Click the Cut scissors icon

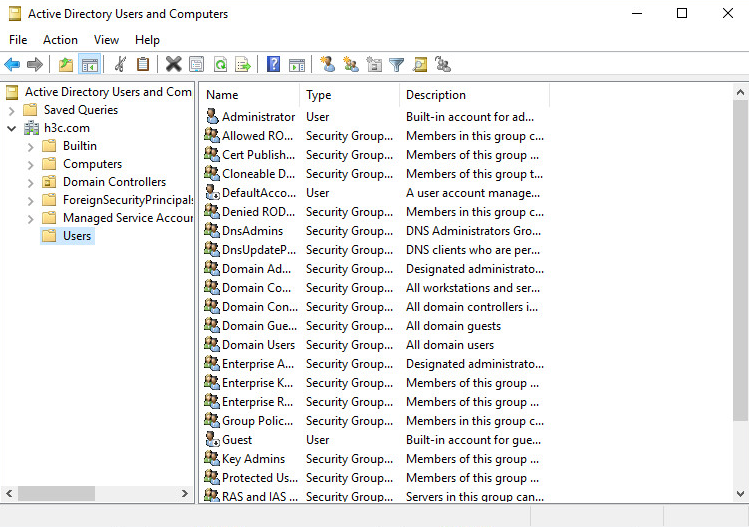click(x=120, y=64)
